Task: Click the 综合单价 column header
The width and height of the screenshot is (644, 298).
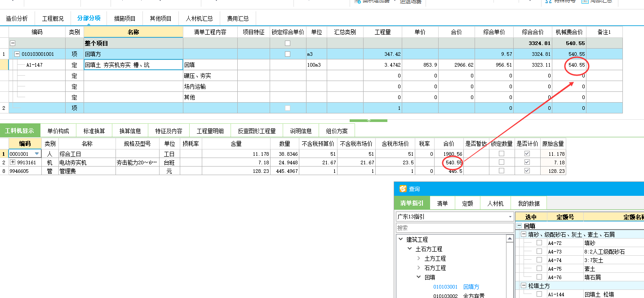Action: pyautogui.click(x=494, y=32)
